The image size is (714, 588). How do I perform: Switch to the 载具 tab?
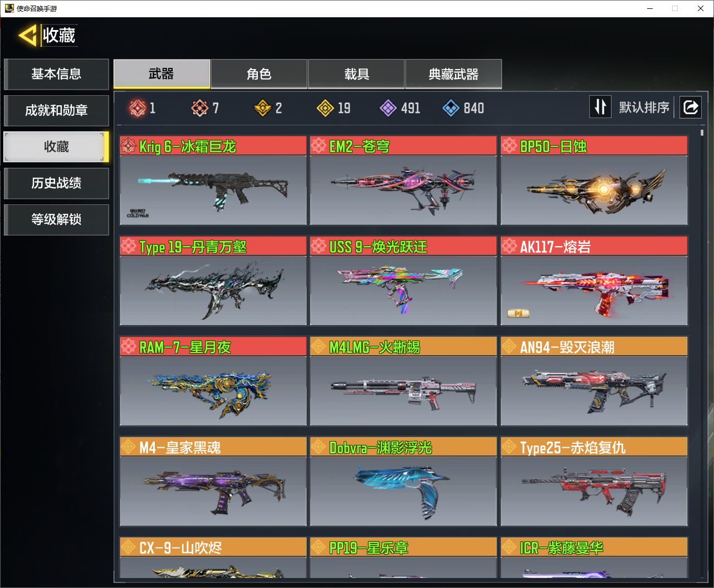(356, 74)
